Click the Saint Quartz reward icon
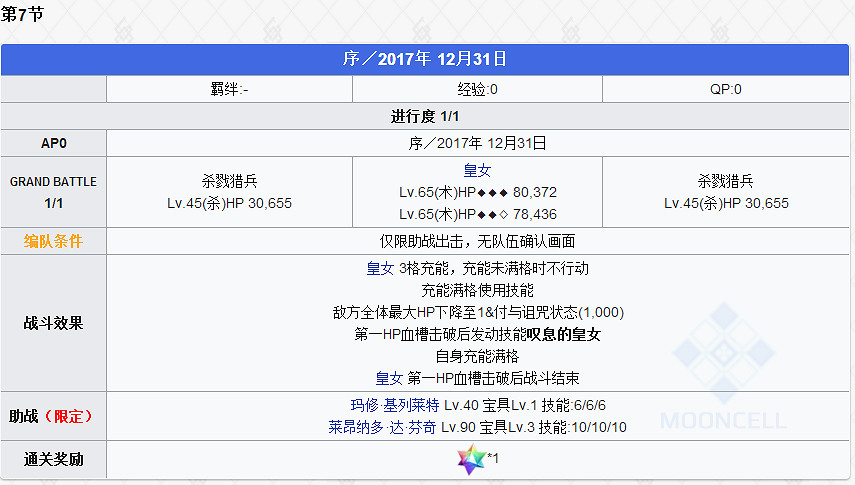Screen dimensions: 855x485 click(472, 459)
